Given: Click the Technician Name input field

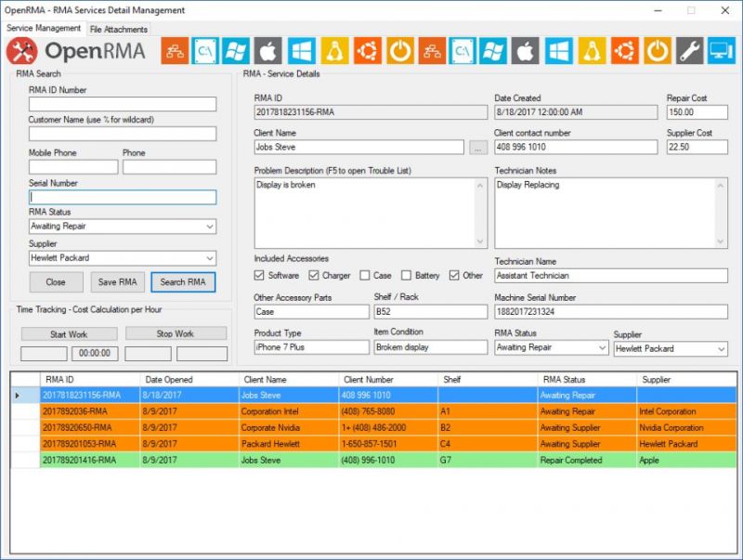Looking at the screenshot, I should [611, 276].
